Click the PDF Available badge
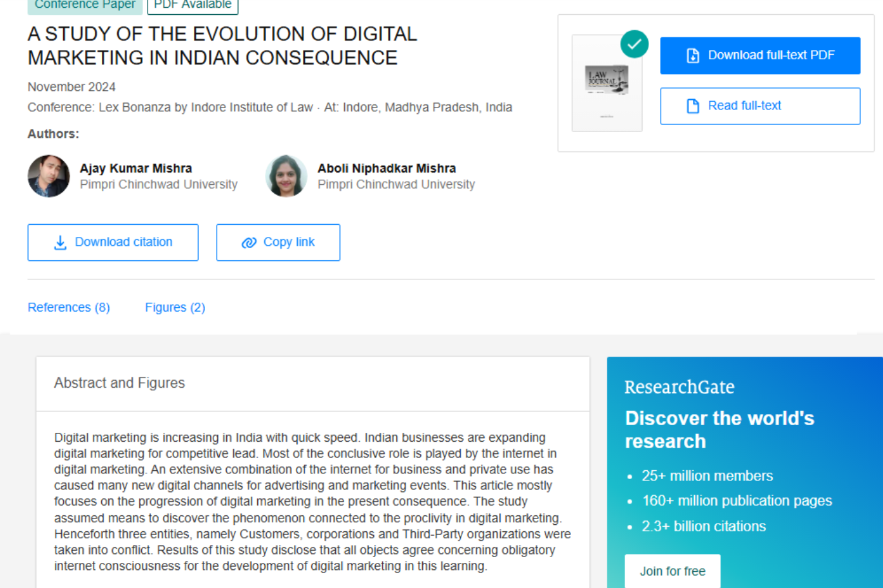This screenshot has height=588, width=883. [192, 4]
